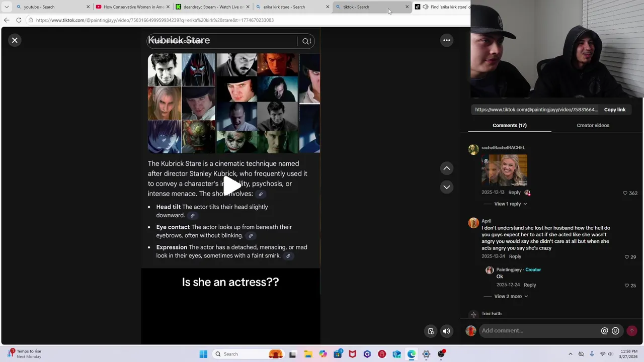Mute the video with the speaker icon
The width and height of the screenshot is (644, 362).
point(446,331)
